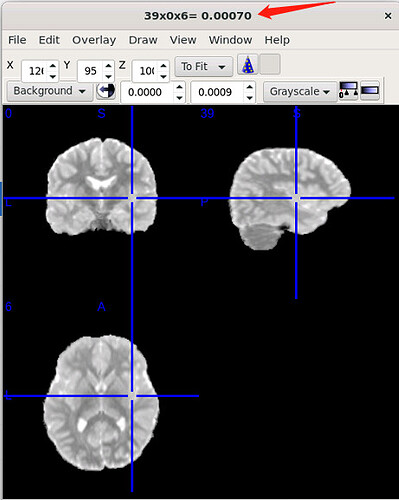
Task: Expand the Background layer dropdown
Action: 50,91
